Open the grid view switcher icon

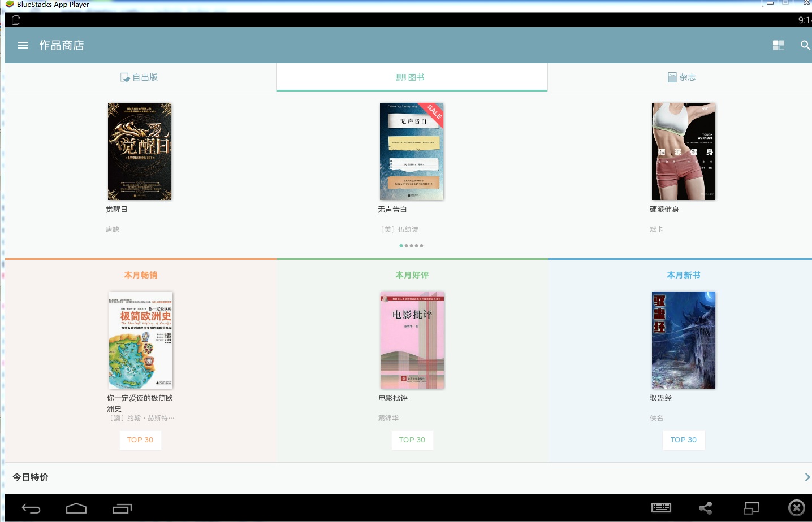click(779, 45)
